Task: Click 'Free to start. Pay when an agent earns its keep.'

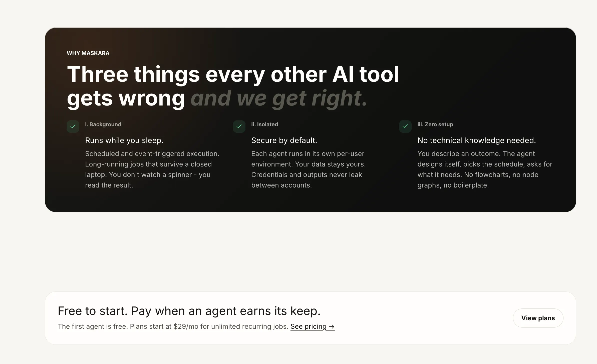Action: tap(189, 311)
